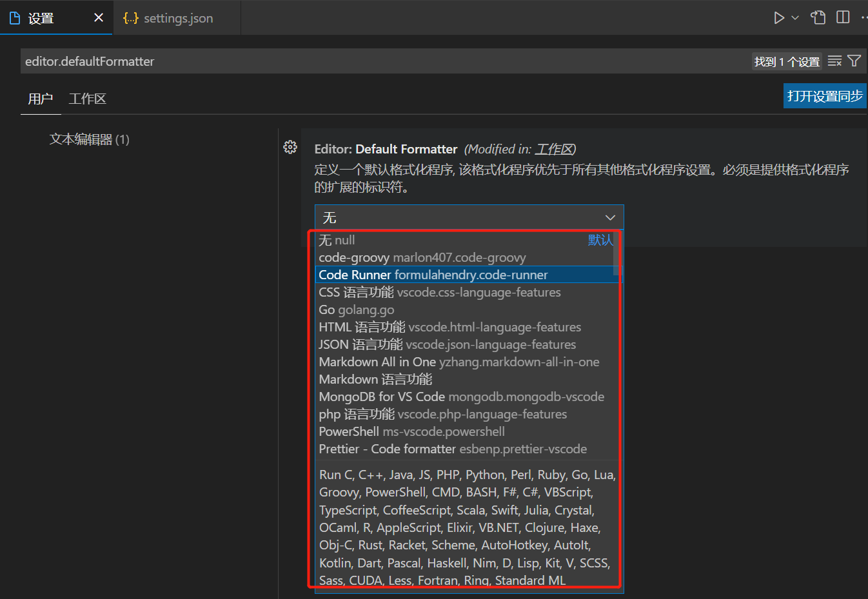Split the editor to the right
This screenshot has height=599, width=868.
click(843, 17)
